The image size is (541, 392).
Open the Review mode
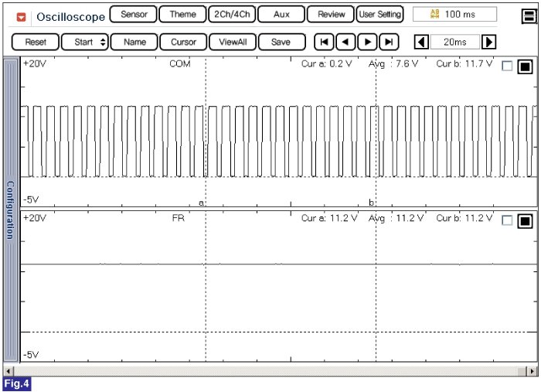pos(331,15)
